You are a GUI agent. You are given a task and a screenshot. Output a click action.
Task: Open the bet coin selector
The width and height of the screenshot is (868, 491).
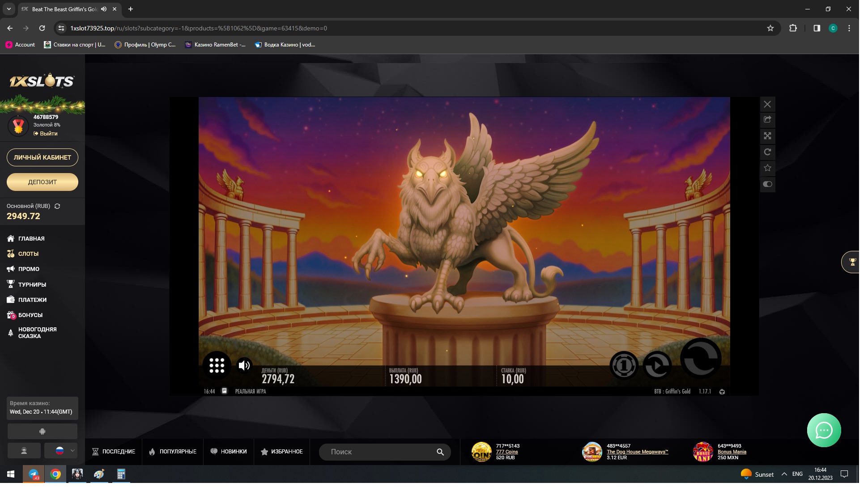coord(624,365)
